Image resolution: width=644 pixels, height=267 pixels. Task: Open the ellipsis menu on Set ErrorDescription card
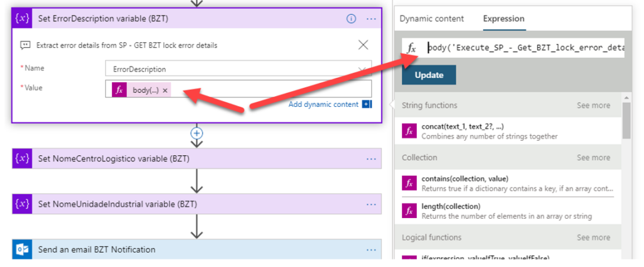371,19
